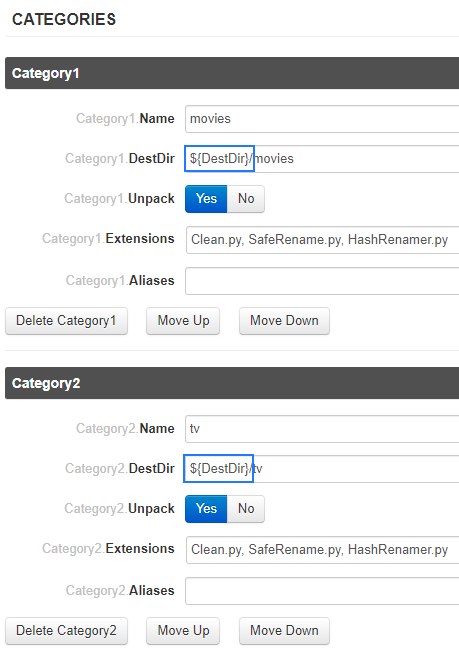459x660 pixels.
Task: Click the Category1 Name field
Action: (322, 119)
